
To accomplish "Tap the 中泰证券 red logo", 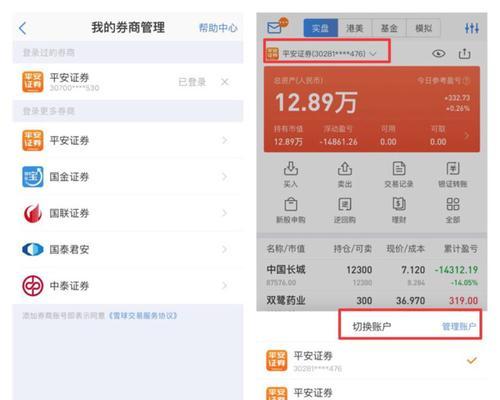I will coord(33,286).
